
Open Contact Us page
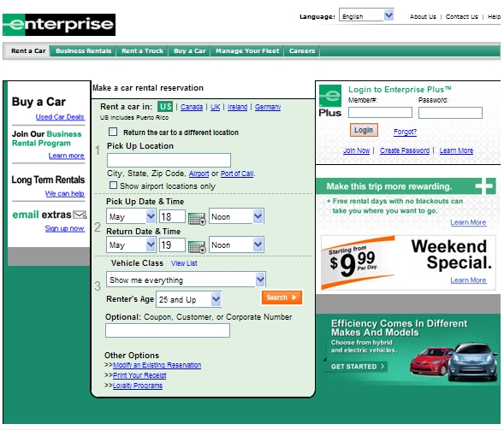click(461, 17)
